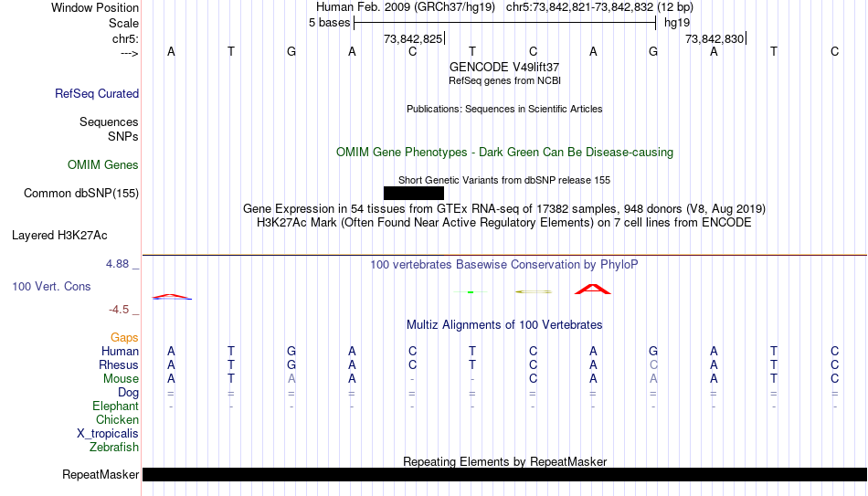Select the RepeatMasker track label
868x496 pixels.
[101, 474]
